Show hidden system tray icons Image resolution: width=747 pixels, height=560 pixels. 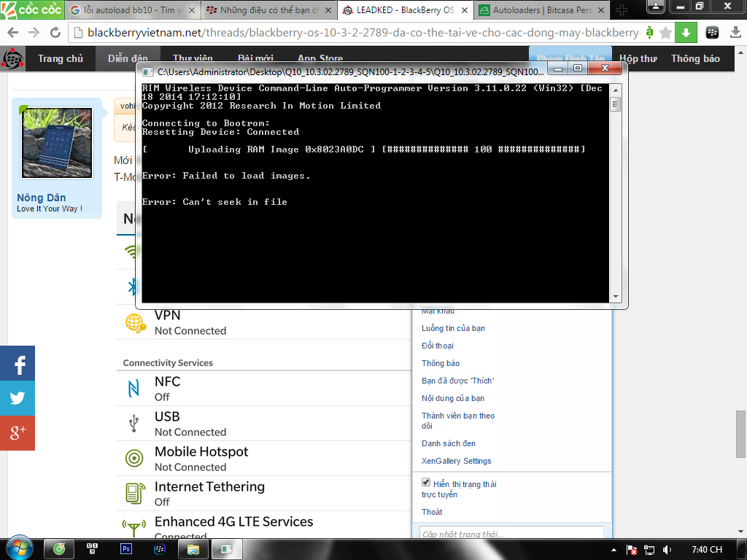point(613,549)
